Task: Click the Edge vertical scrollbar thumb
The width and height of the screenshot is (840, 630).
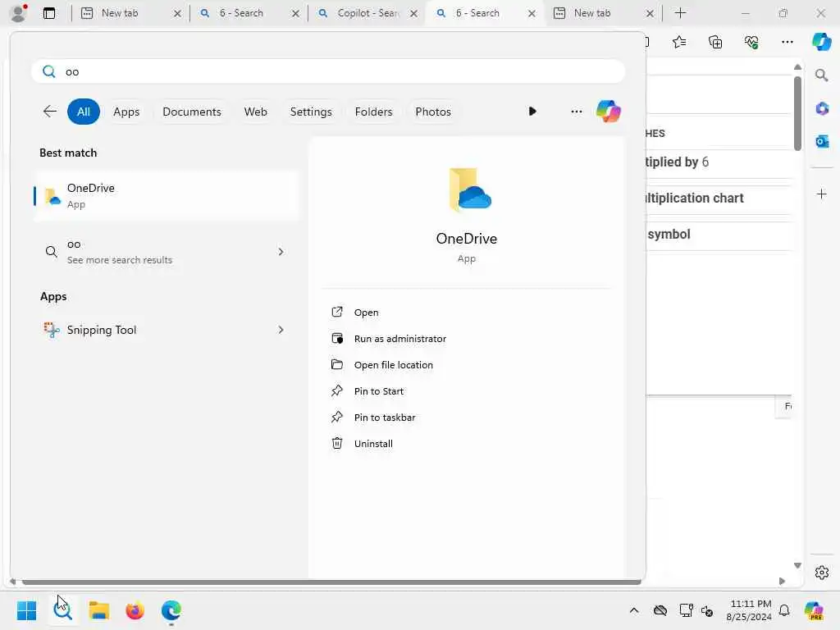Action: [x=797, y=113]
